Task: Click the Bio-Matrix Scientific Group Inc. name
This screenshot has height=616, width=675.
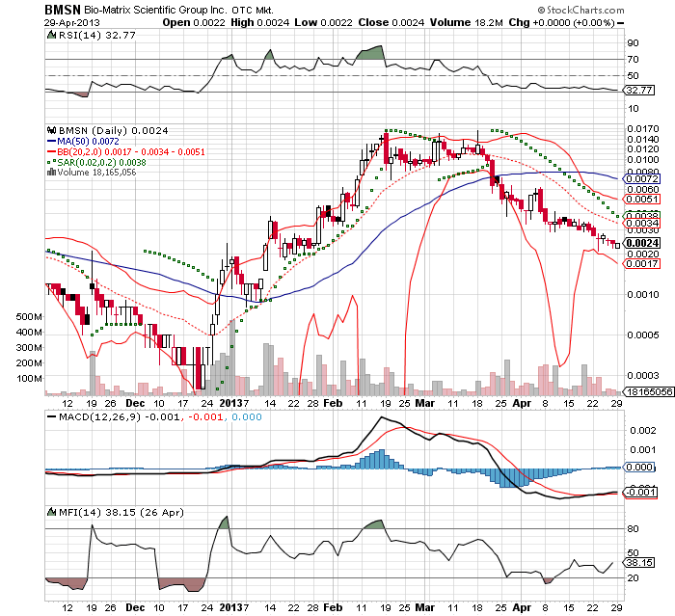Action: [x=155, y=10]
